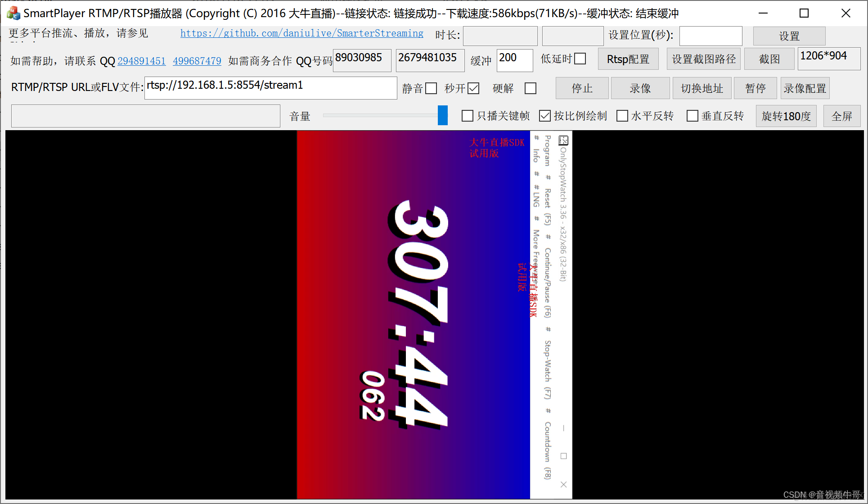Click the QQ 294891451 contact link
Screen dimensions: 868x504
[x=141, y=61]
